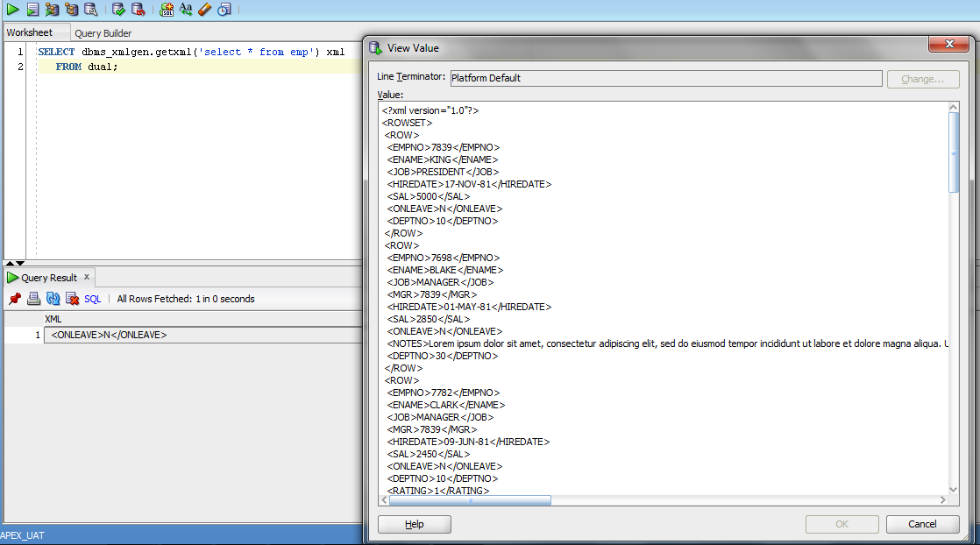Image resolution: width=980 pixels, height=545 pixels.
Task: Clear the worksheet with the eraser icon
Action: [x=204, y=10]
